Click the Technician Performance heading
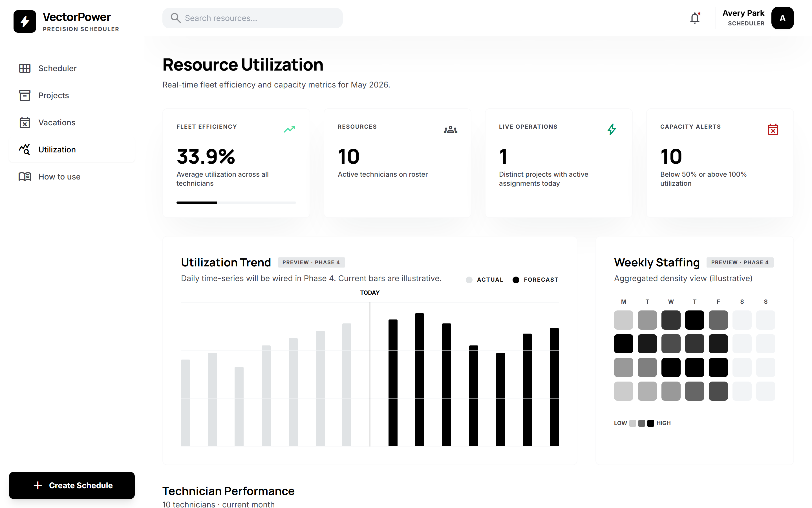This screenshot has height=508, width=812. [228, 491]
